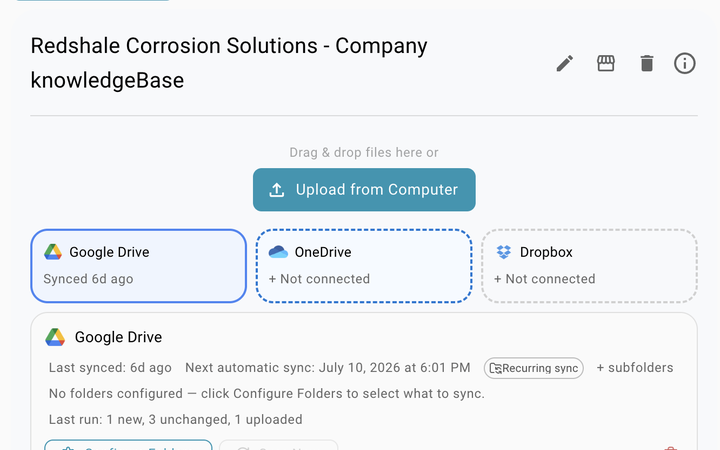The height and width of the screenshot is (450, 720).
Task: Open the marketplace storefront icon
Action: point(606,63)
